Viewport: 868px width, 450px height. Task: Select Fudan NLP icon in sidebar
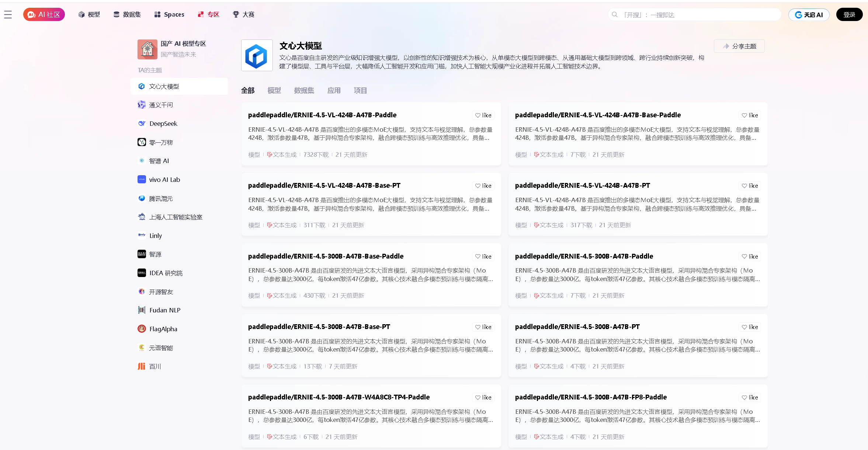pos(142,310)
